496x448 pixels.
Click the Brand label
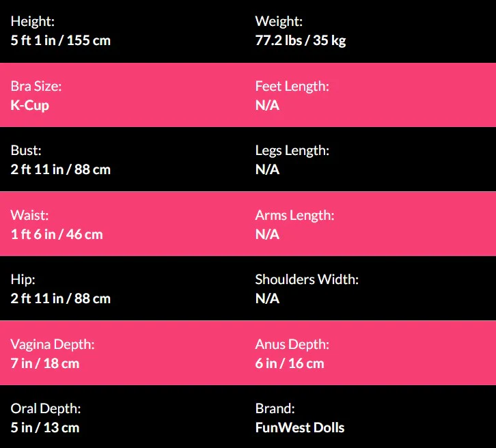pos(275,409)
